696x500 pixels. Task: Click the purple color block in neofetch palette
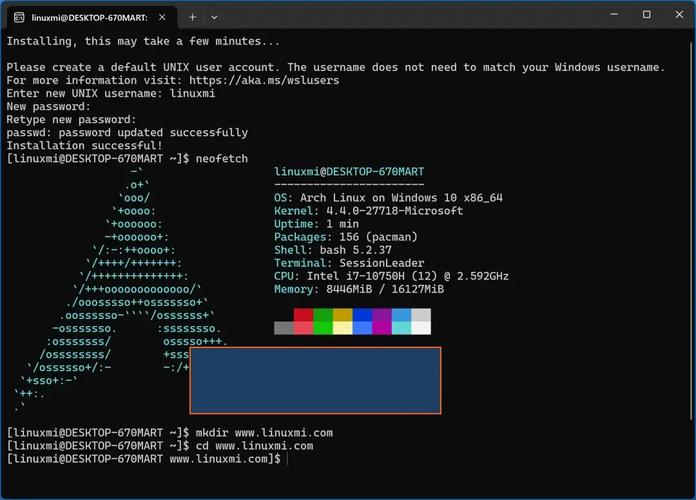point(382,315)
